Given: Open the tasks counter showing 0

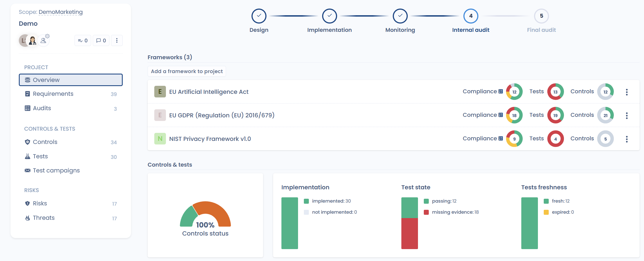Looking at the screenshot, I should [x=83, y=41].
